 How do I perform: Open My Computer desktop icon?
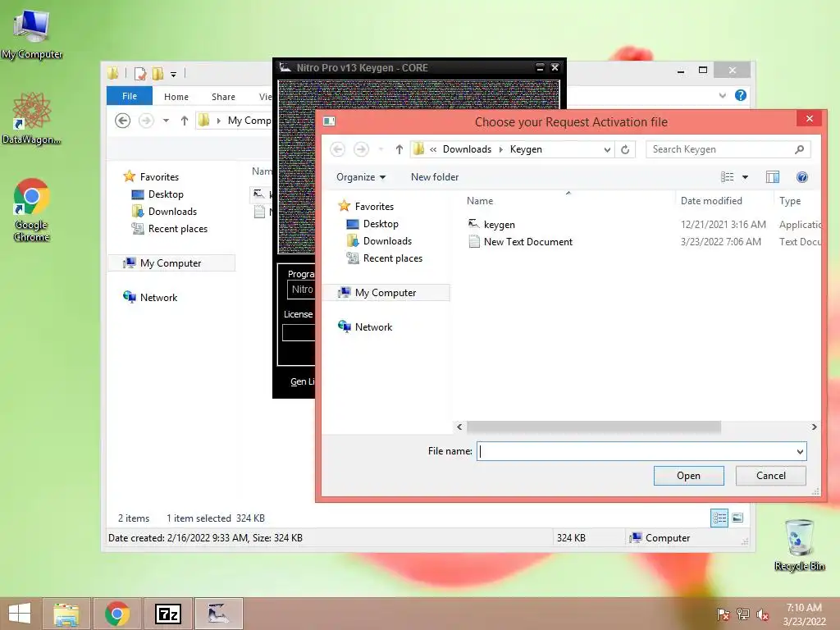[32, 34]
